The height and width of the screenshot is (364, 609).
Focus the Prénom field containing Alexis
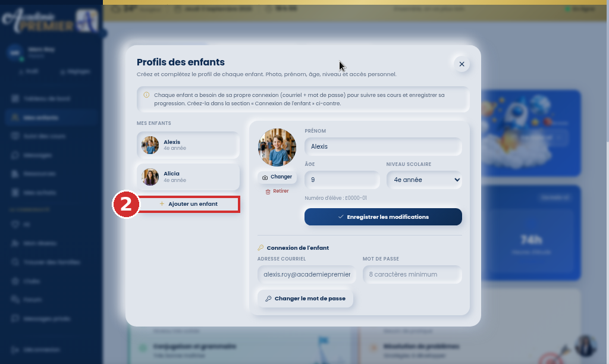(x=383, y=146)
